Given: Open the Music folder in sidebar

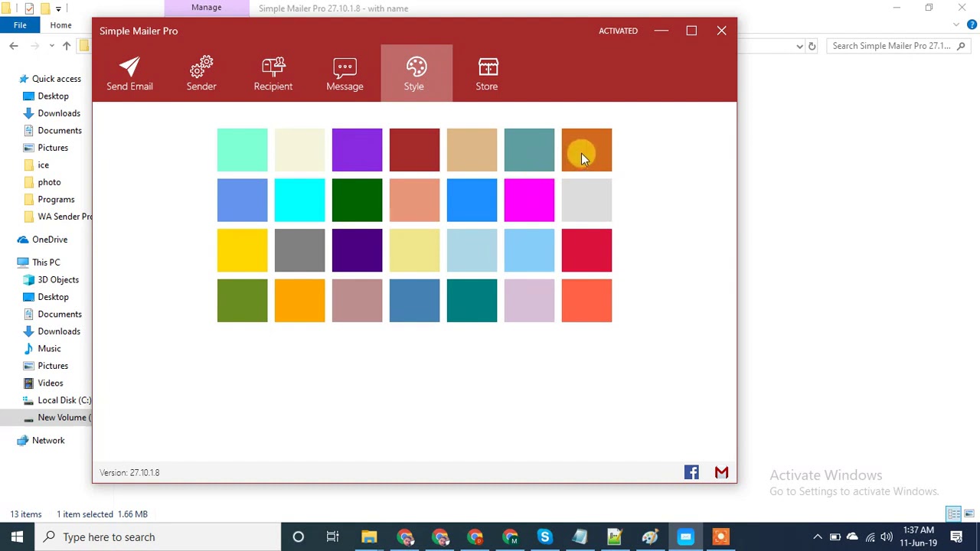Looking at the screenshot, I should [49, 348].
